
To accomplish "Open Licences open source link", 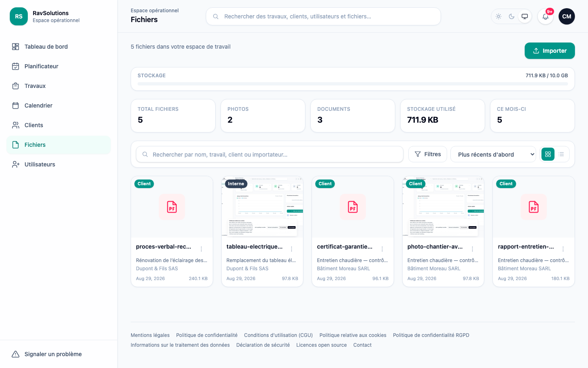I will pos(321,345).
